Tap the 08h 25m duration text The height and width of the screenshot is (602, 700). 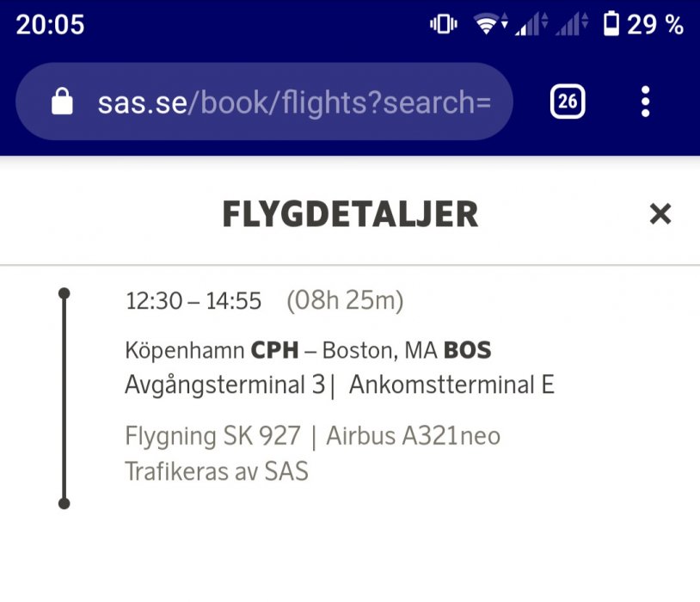point(345,301)
